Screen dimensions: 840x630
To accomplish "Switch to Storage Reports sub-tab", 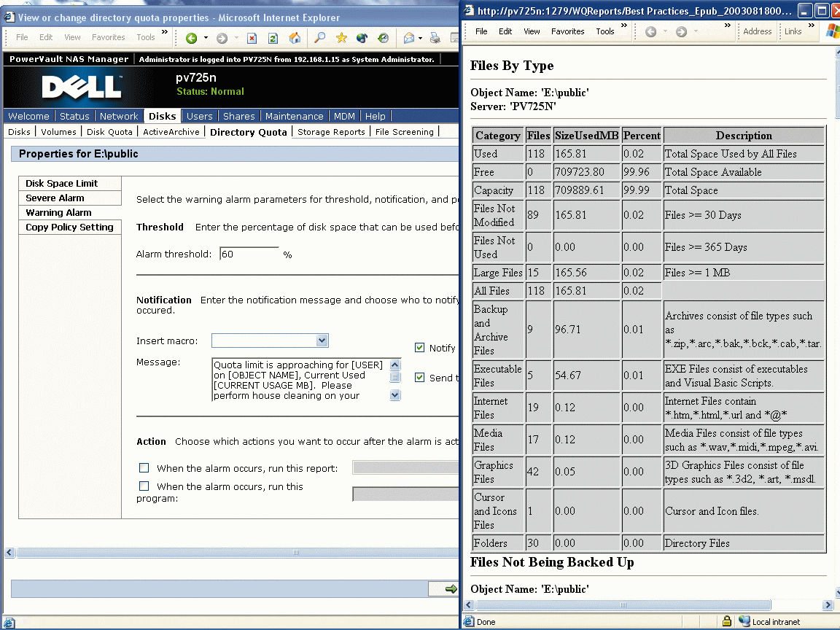I will click(x=331, y=132).
